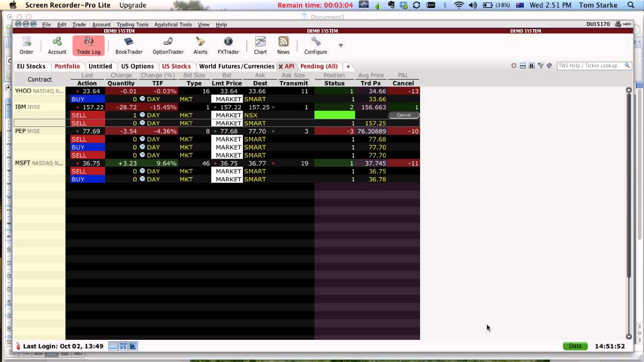Open the FXTrader tool
Viewport: 644px width, 362px height.
(x=228, y=45)
